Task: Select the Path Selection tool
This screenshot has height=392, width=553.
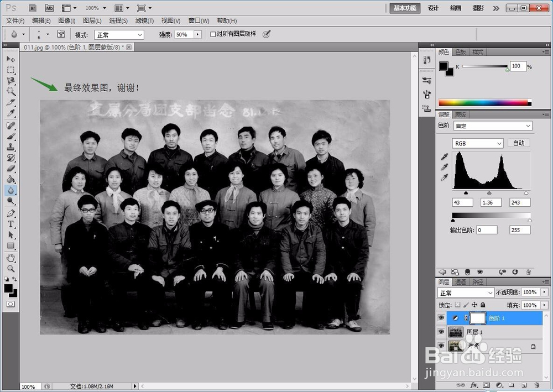Action: (x=11, y=235)
